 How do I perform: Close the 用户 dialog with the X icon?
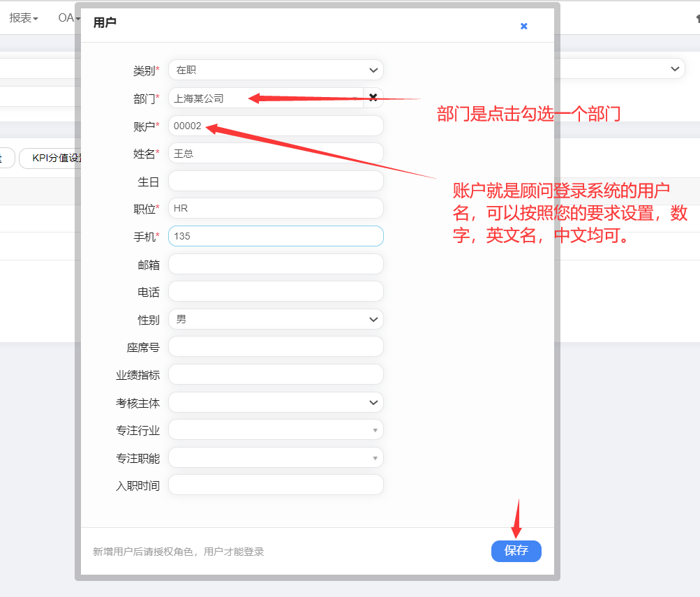523,27
